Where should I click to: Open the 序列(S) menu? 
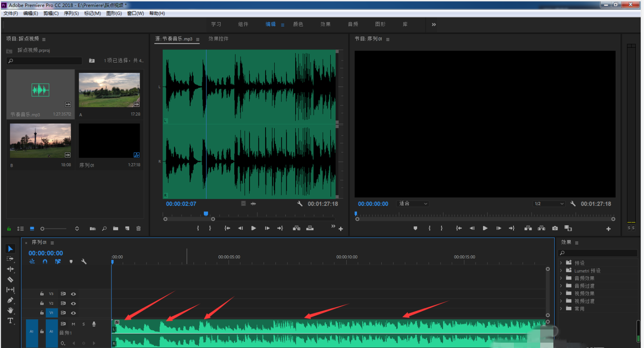(71, 13)
